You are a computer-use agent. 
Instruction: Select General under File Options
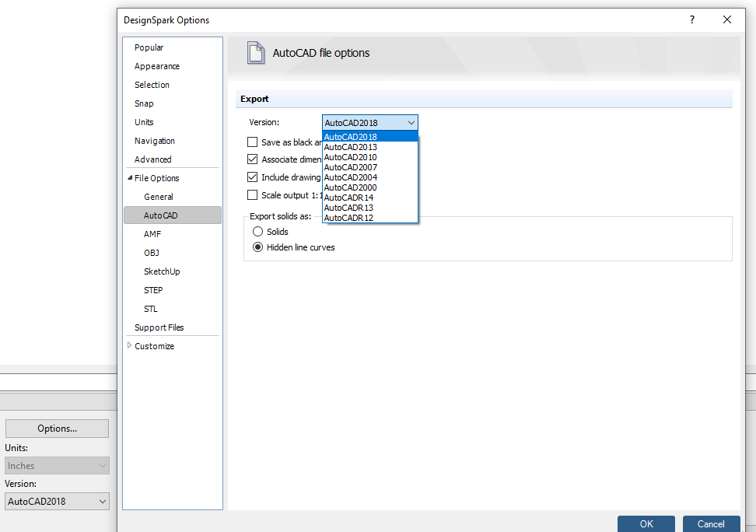[x=158, y=197]
